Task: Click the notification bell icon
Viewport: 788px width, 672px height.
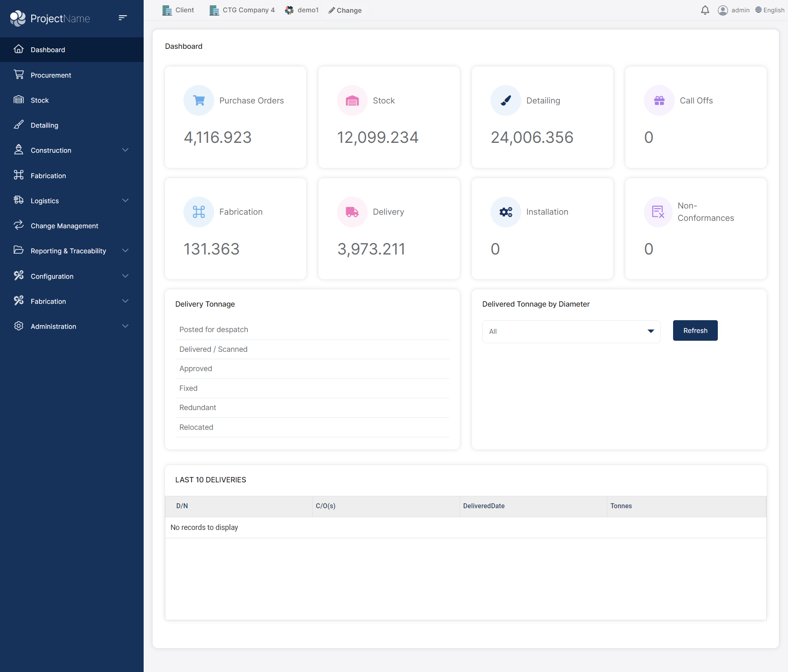Action: coord(705,10)
